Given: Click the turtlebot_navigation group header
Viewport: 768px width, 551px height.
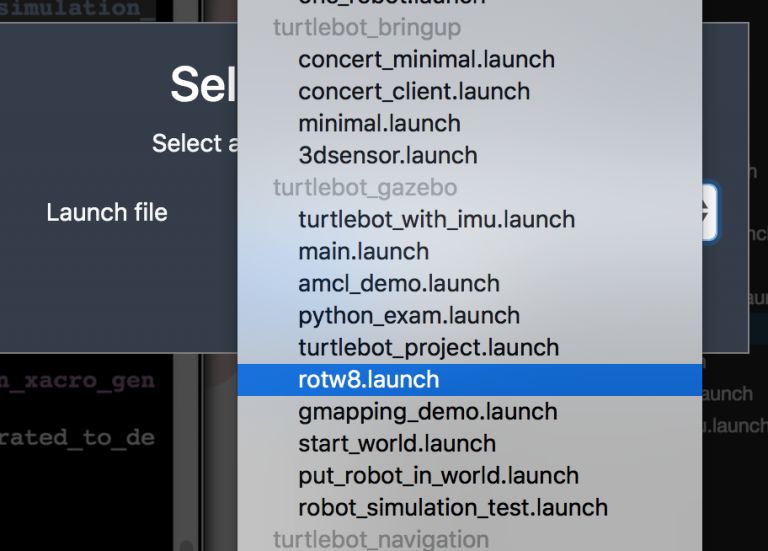Looking at the screenshot, I should [381, 539].
